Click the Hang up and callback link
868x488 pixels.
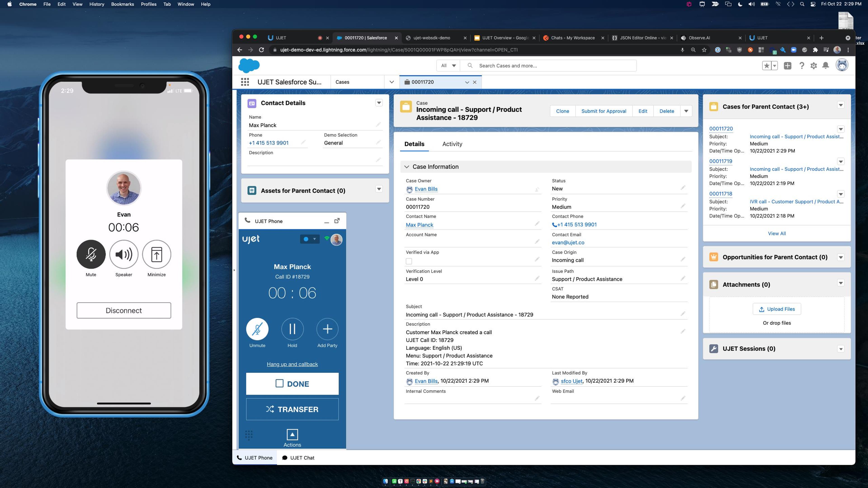coord(292,364)
